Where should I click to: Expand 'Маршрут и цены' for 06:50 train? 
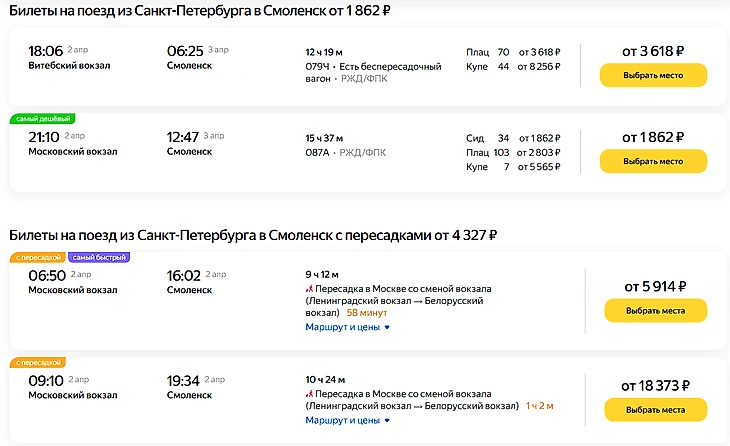(x=347, y=326)
